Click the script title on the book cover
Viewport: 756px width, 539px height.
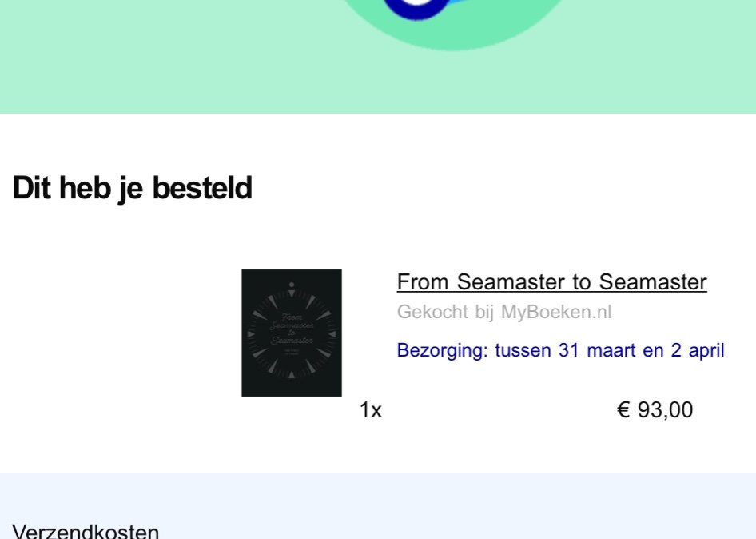coord(292,329)
